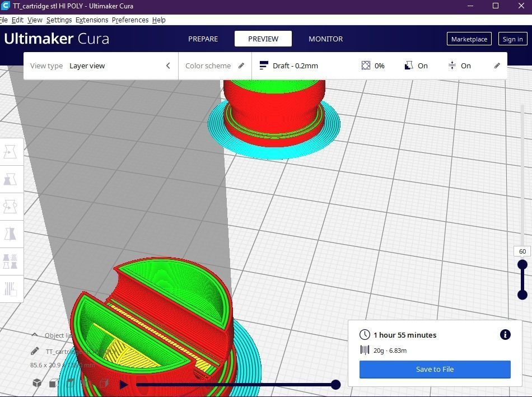Viewport: 532px width, 397px height.
Task: Edit the color scheme with pencil icon
Action: [241, 66]
